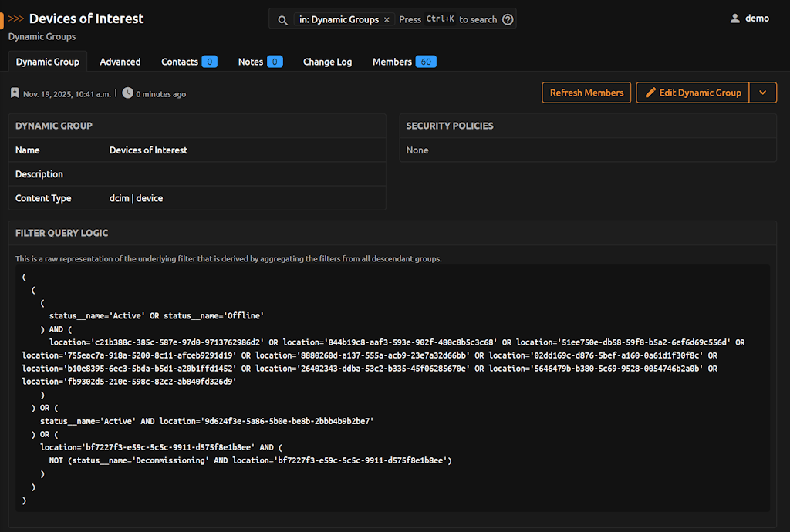Screen dimensions: 790x532
Task: Click the magnifying glass search icon
Action: [x=283, y=19]
